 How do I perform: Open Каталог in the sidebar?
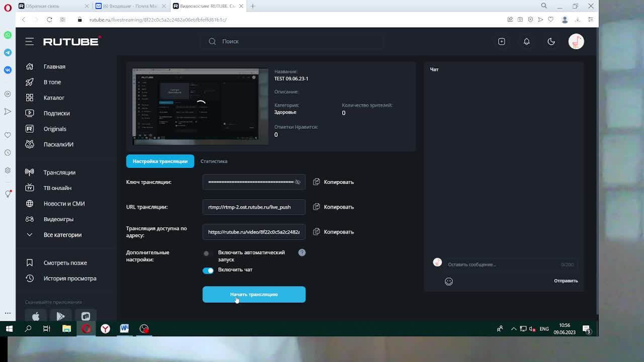54,98
